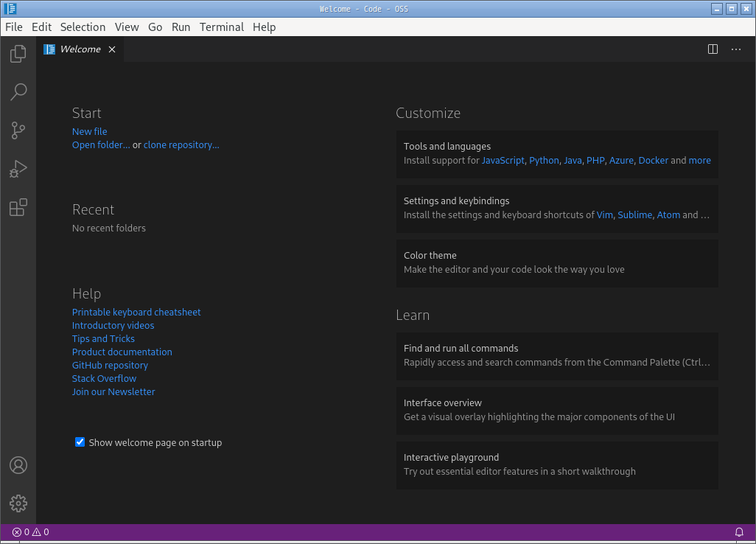Click the Open folder... link
756x544 pixels.
pyautogui.click(x=101, y=145)
